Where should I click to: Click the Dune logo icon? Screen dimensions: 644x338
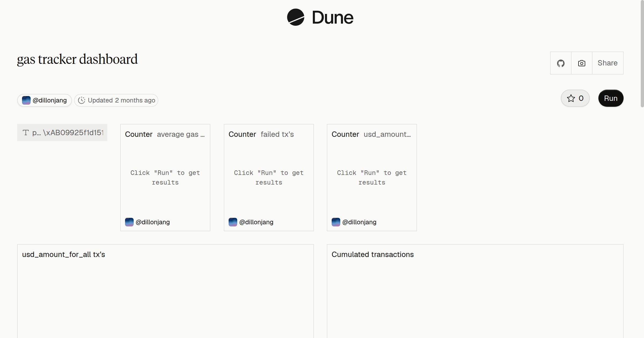click(295, 17)
